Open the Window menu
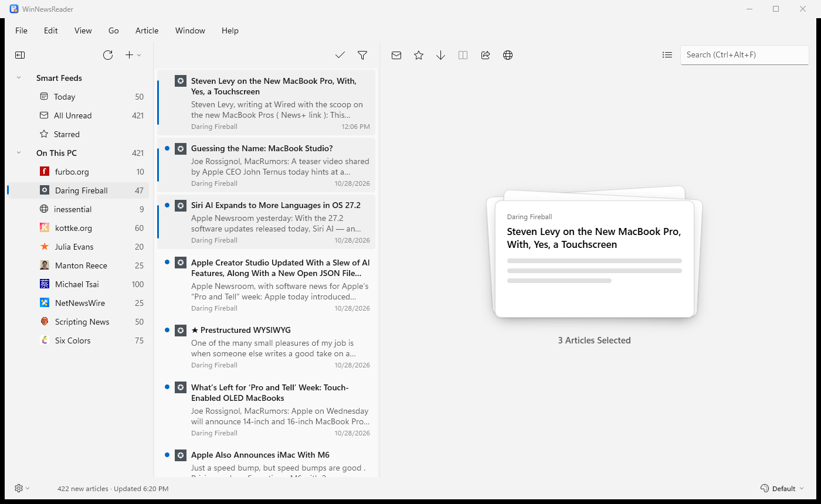 (190, 30)
